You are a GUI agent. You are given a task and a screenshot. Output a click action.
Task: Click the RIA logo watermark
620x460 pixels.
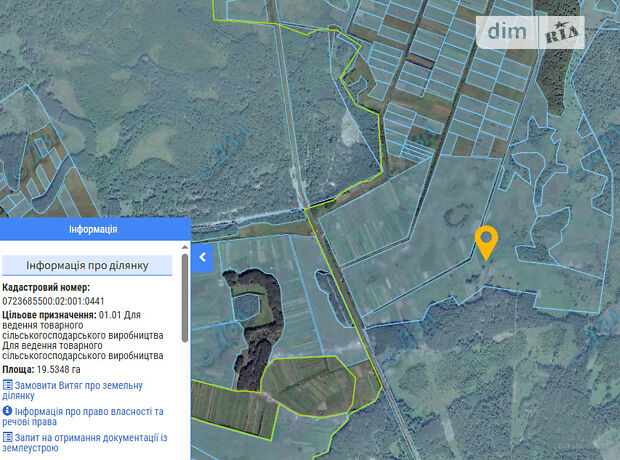pyautogui.click(x=563, y=33)
